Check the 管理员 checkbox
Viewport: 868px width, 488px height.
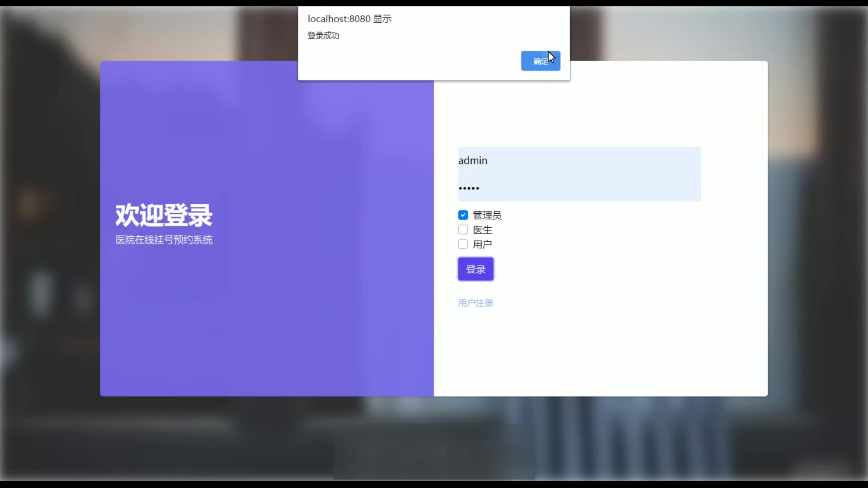(x=463, y=215)
